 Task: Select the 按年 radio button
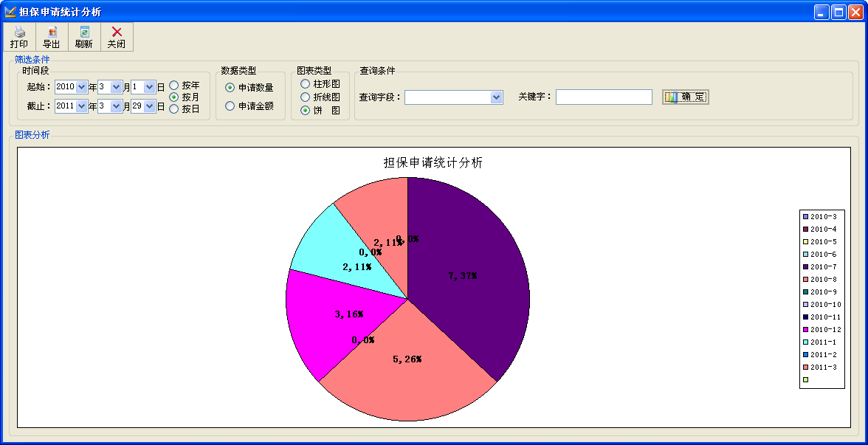[174, 86]
